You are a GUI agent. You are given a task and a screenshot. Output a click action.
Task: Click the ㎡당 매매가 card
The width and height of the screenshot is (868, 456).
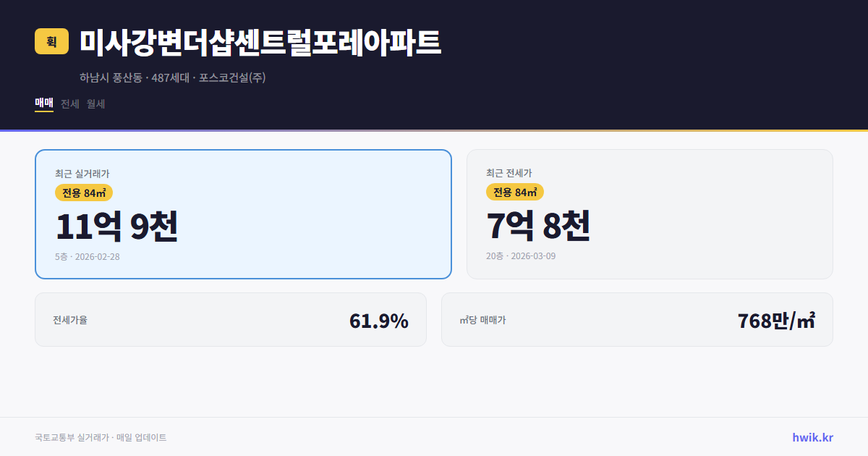(x=637, y=319)
